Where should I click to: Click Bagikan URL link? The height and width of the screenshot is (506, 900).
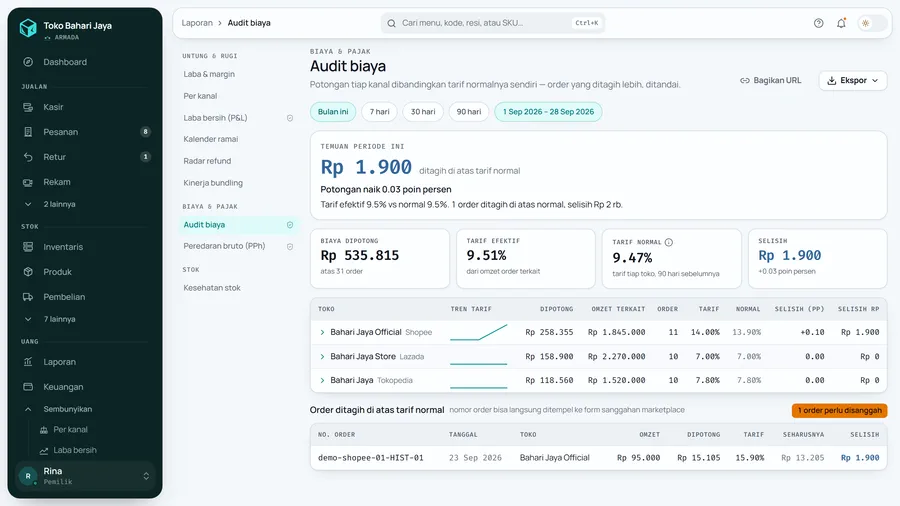770,81
